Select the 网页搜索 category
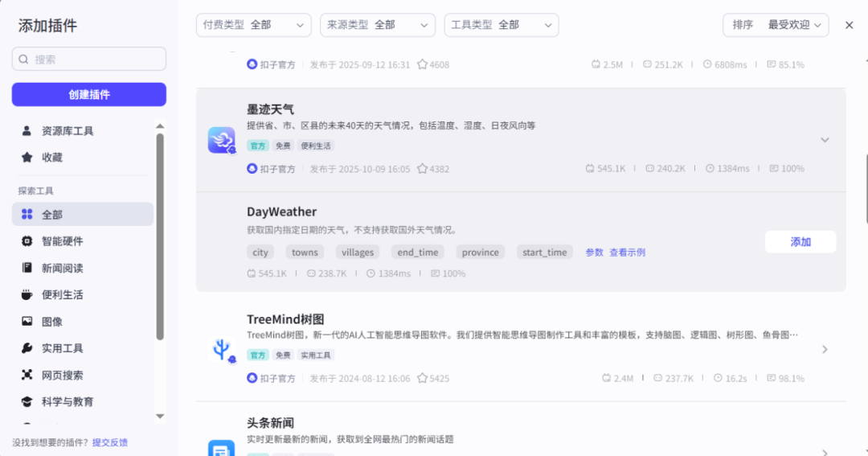868x456 pixels. point(83,375)
